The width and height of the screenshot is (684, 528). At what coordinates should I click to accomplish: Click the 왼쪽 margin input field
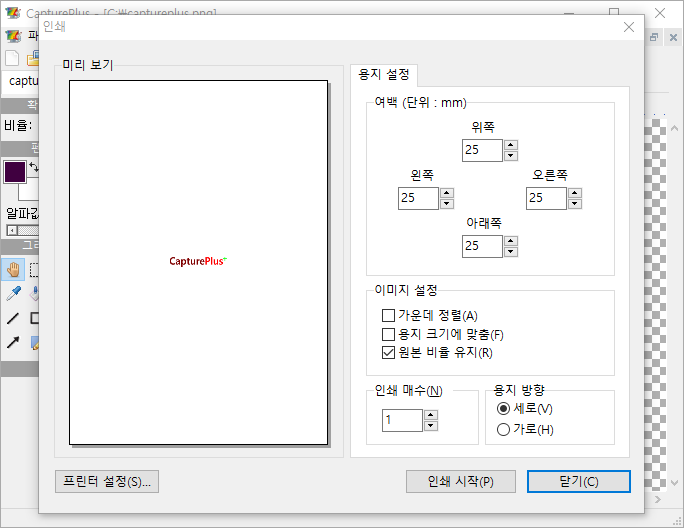(418, 198)
